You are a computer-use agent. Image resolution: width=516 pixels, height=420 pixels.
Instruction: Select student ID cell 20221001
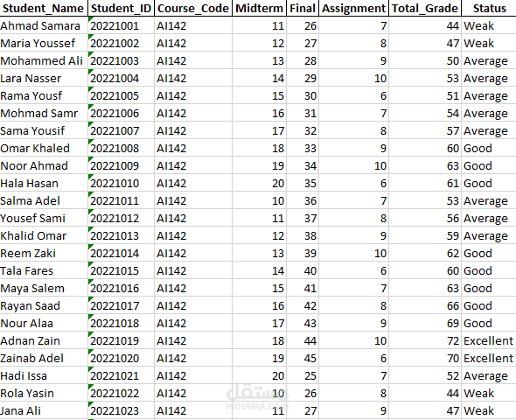[x=121, y=25]
